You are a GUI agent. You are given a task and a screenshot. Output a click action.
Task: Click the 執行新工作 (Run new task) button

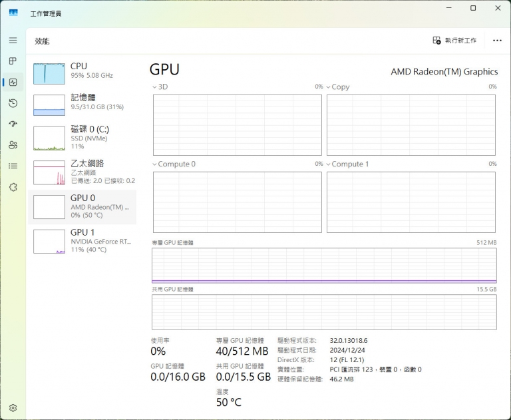(454, 41)
